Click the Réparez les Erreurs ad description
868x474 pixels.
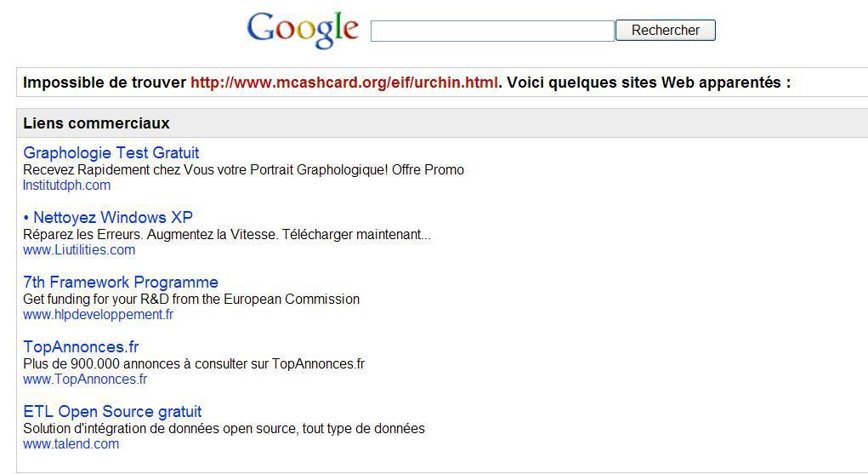(227, 235)
